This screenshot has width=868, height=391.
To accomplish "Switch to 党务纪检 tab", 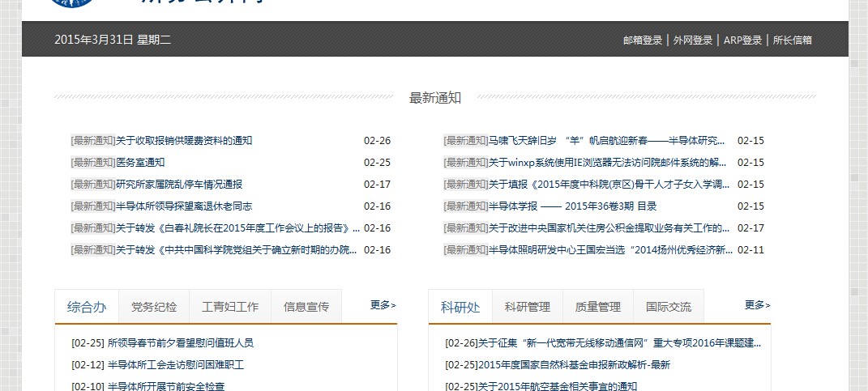I will click(x=154, y=307).
